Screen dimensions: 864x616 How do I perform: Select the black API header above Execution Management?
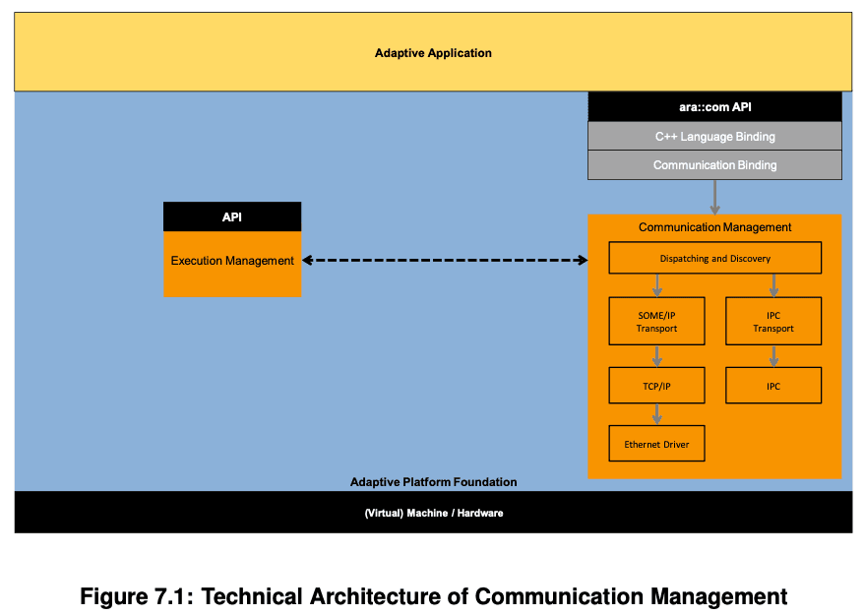(232, 216)
